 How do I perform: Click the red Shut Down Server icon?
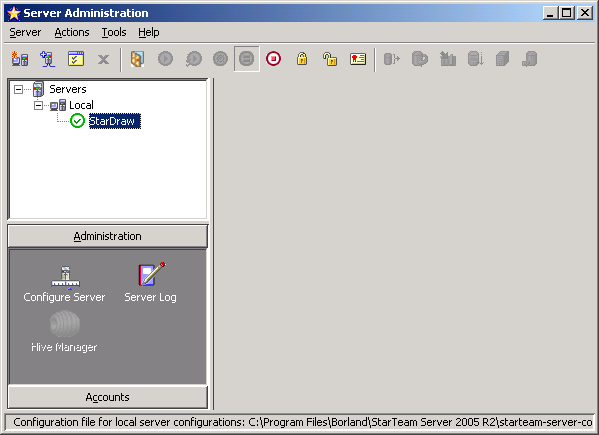(x=273, y=59)
